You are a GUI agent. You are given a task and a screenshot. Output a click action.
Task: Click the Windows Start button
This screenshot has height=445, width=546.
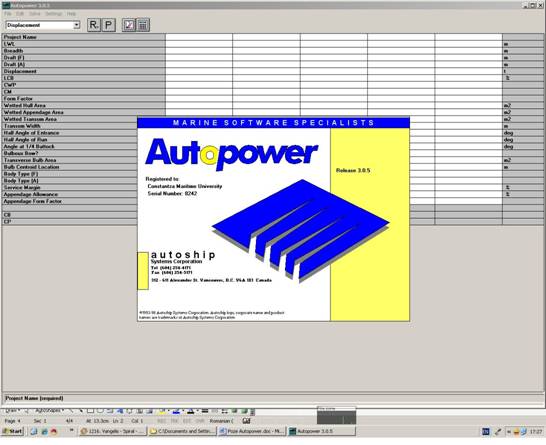(13, 431)
